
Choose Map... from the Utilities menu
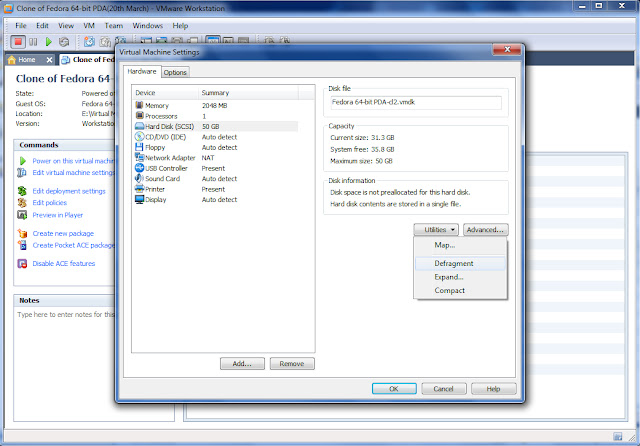click(460, 245)
